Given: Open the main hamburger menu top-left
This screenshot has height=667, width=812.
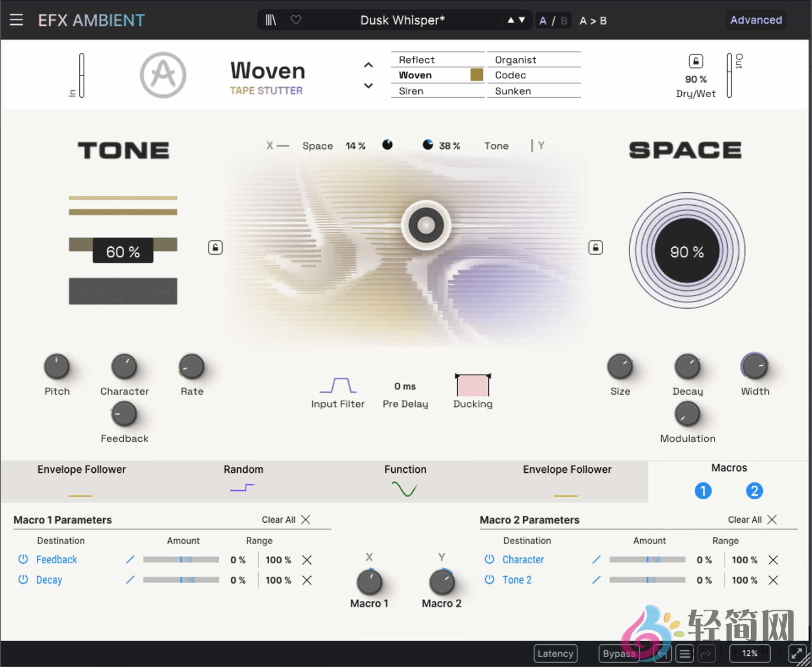Looking at the screenshot, I should pyautogui.click(x=16, y=20).
